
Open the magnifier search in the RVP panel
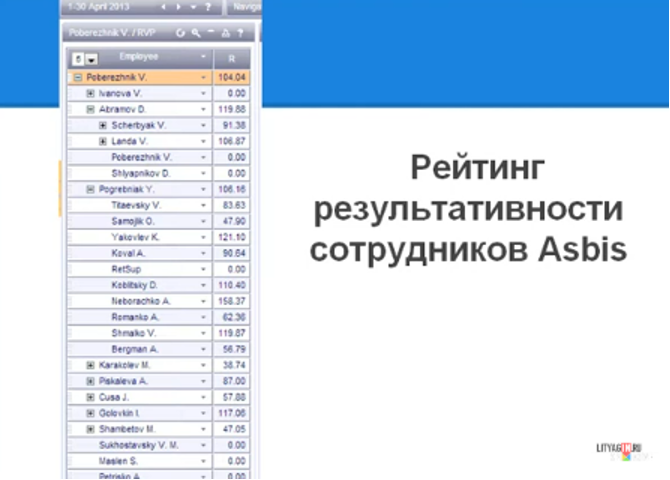tap(196, 32)
